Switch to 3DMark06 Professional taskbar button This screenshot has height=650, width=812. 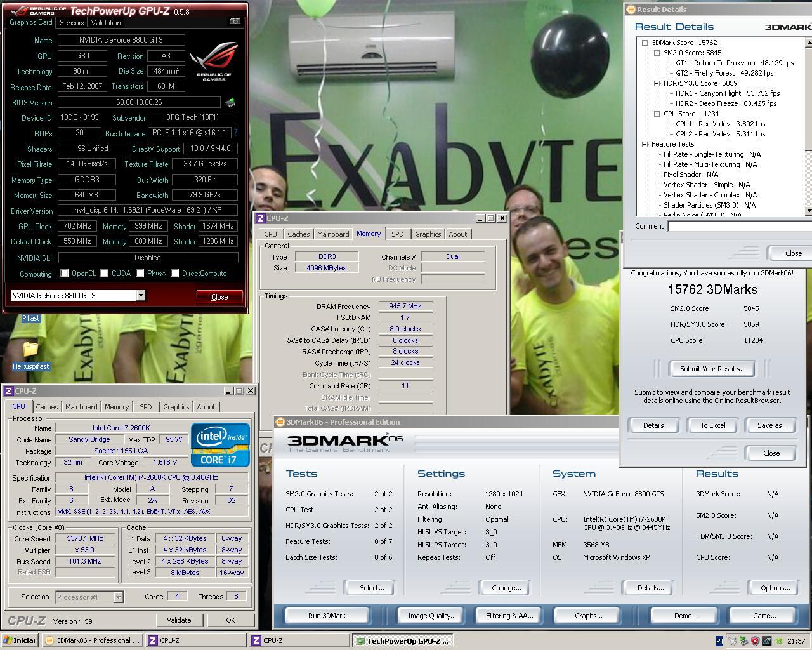click(x=92, y=640)
